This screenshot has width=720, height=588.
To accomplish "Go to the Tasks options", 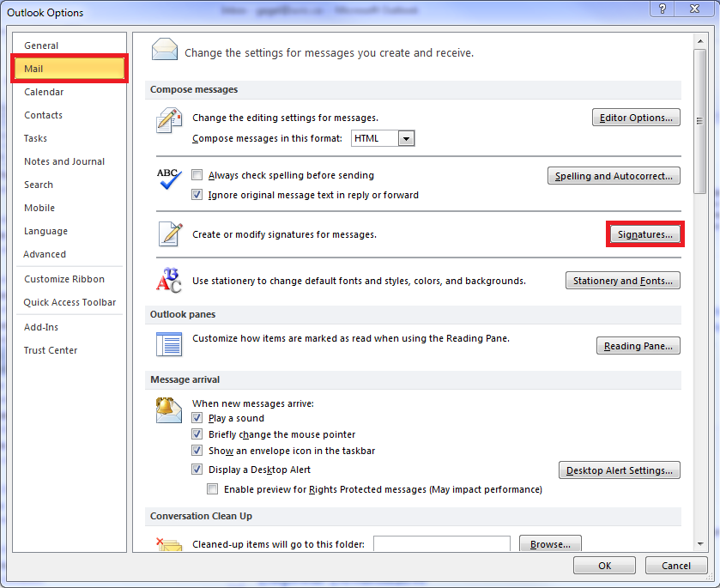I will (x=70, y=138).
